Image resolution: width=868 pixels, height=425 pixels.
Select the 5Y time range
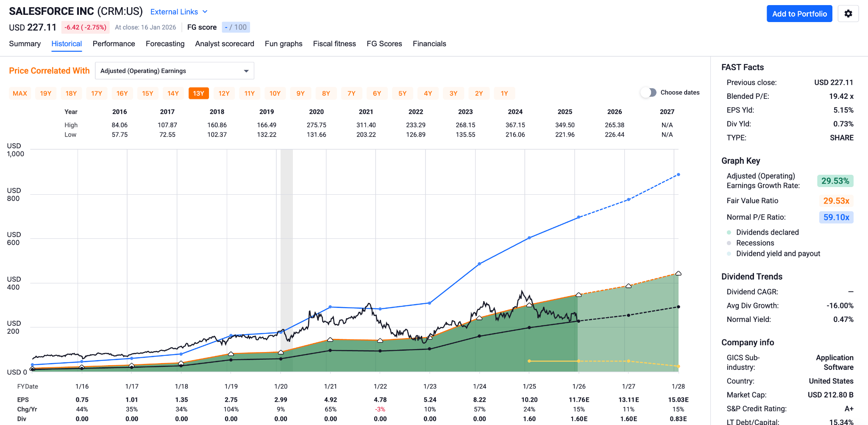click(x=402, y=93)
